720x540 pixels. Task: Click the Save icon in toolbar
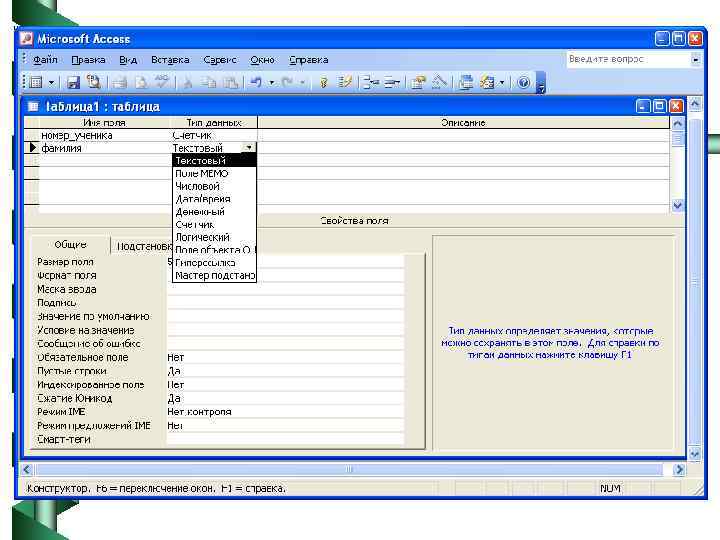tap(74, 83)
